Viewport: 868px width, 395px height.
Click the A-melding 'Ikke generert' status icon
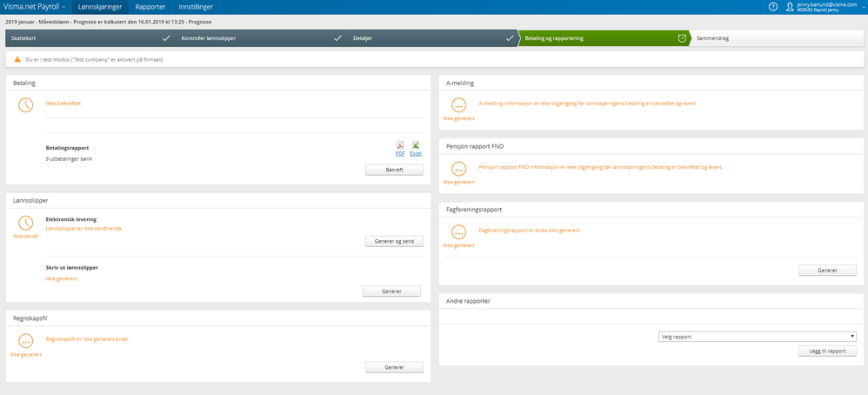pyautogui.click(x=459, y=105)
